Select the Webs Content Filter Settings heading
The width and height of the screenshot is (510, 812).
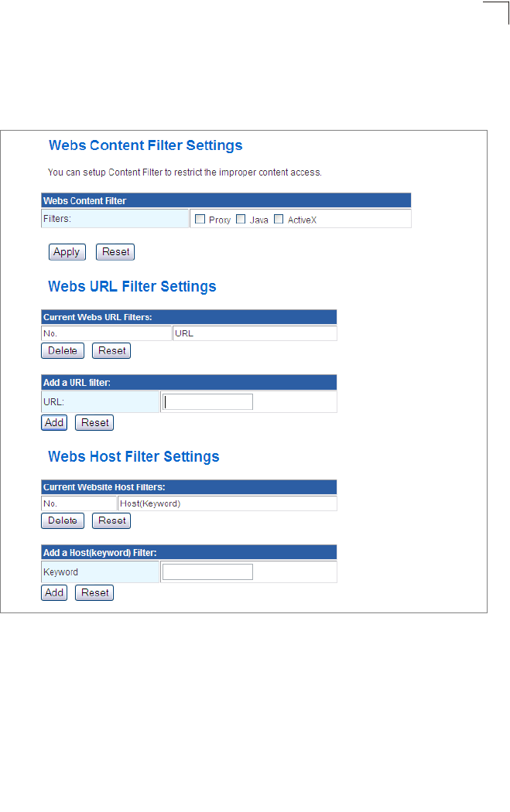[x=145, y=145]
